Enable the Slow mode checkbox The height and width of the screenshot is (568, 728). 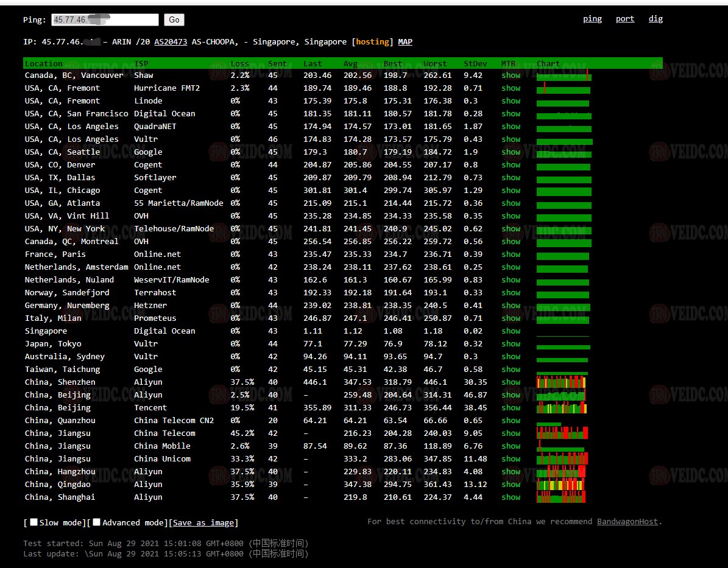click(34, 522)
